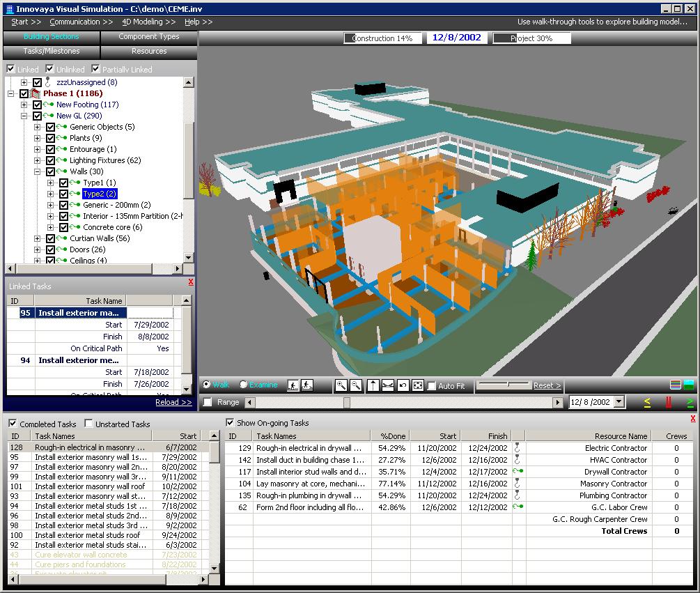
Task: Expand the Lighting Fixtures (62) node
Action: click(38, 160)
